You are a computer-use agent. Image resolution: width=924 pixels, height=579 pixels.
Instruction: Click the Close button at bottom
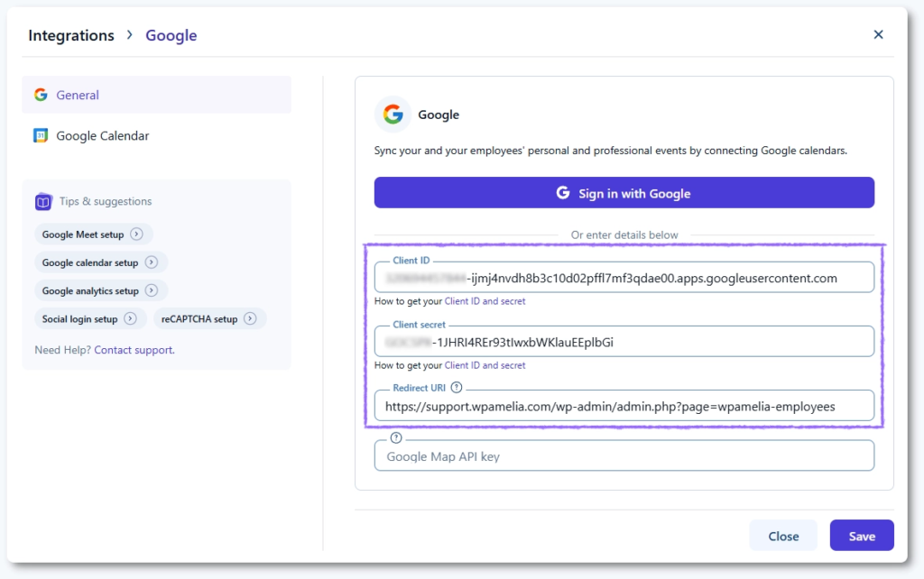[782, 536]
